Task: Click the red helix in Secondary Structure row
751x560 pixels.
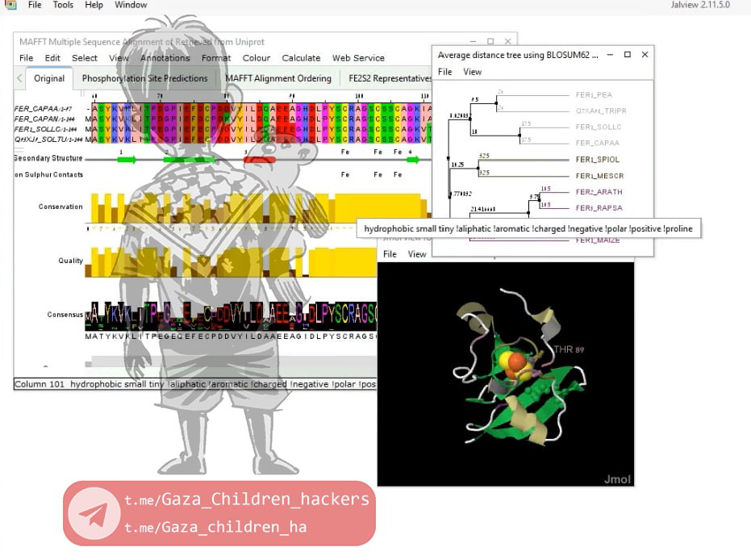Action: pyautogui.click(x=260, y=160)
